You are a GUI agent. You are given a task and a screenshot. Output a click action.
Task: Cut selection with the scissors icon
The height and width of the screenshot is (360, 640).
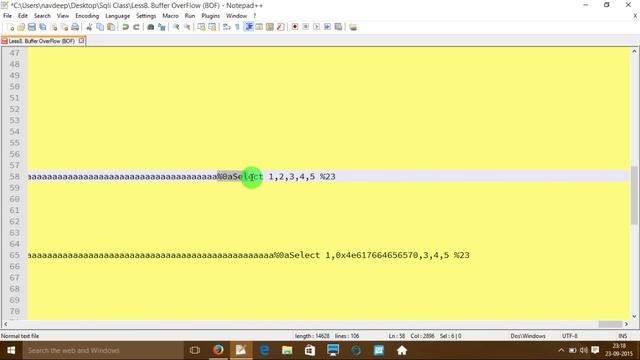pyautogui.click(x=89, y=27)
